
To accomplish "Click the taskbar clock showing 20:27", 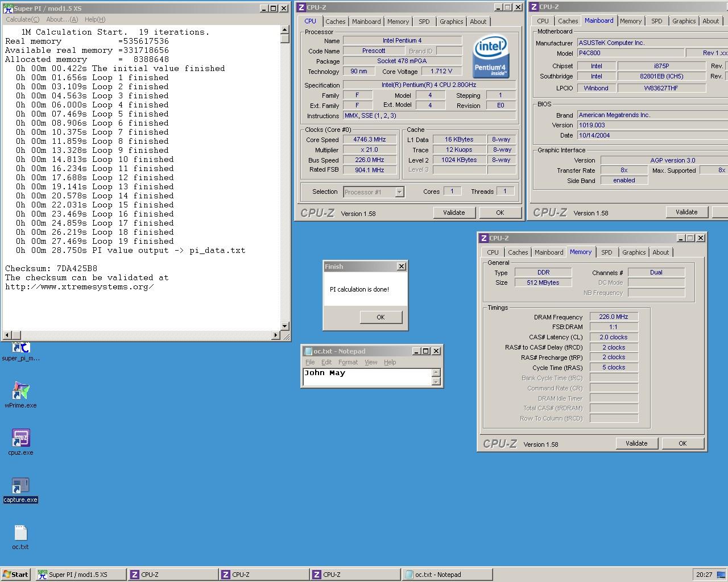I will point(704,575).
